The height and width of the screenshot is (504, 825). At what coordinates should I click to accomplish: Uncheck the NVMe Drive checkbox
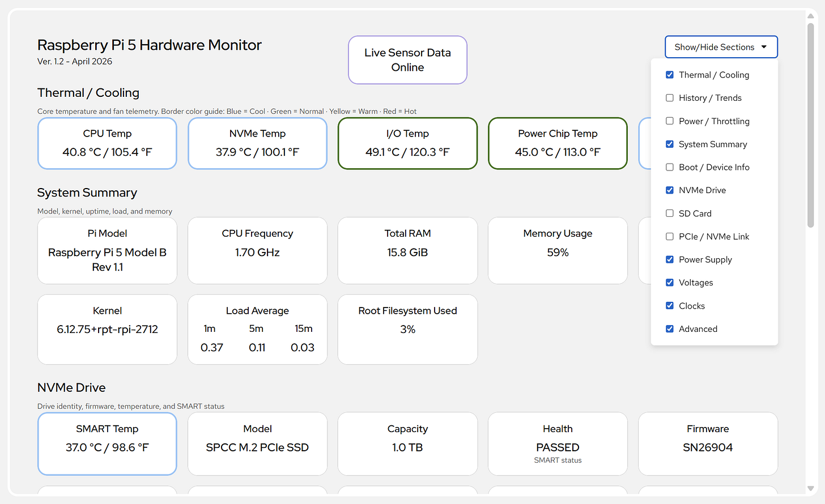coord(670,190)
